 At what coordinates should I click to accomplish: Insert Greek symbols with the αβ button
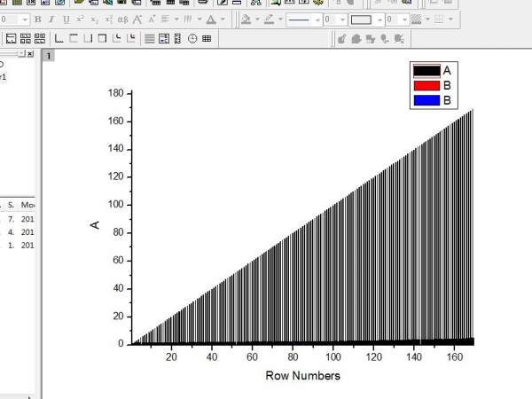tap(122, 20)
